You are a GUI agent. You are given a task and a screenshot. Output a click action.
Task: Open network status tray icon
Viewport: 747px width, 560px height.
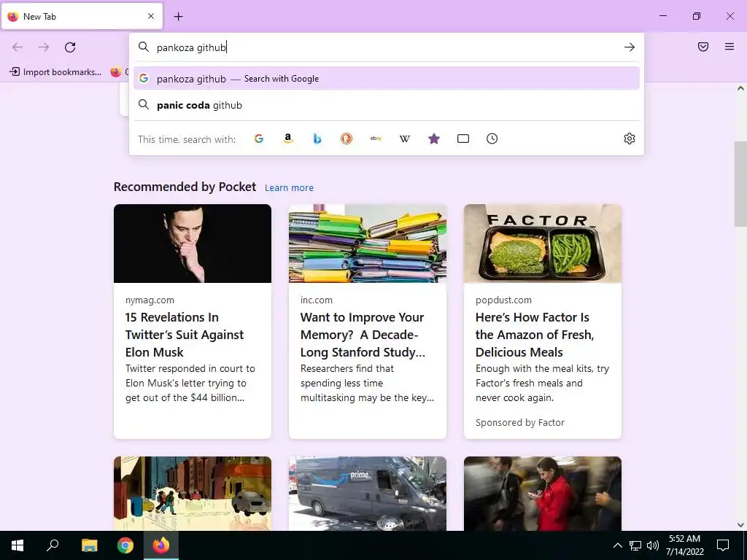(635, 545)
